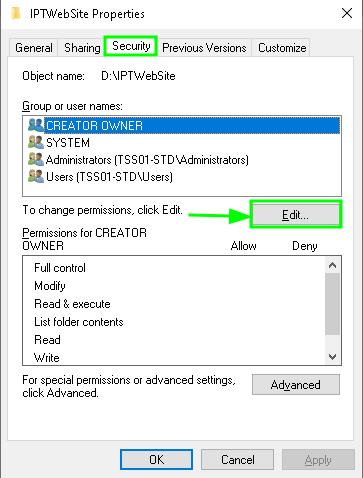
Task: Select the Security tab
Action: tap(131, 46)
